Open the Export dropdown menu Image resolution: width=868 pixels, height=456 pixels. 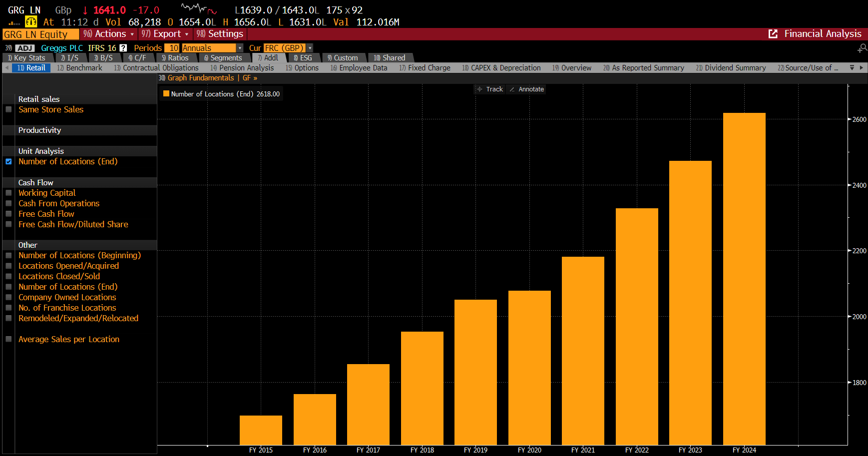(x=165, y=34)
